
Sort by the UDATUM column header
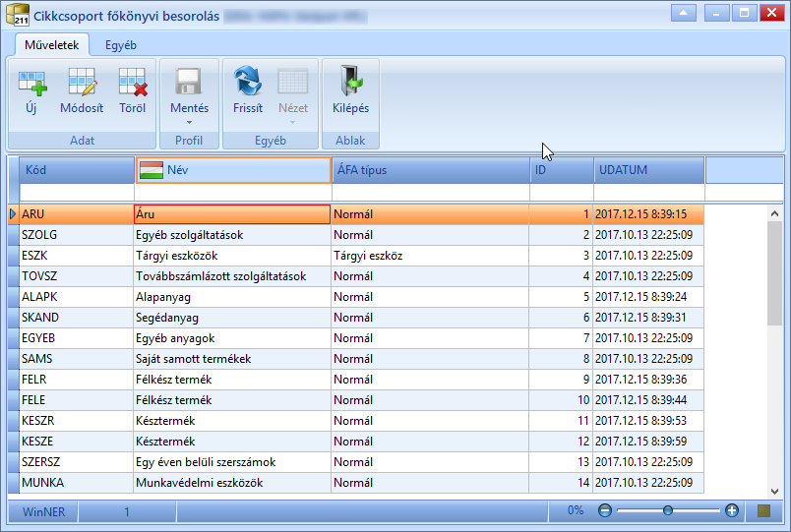coord(648,170)
